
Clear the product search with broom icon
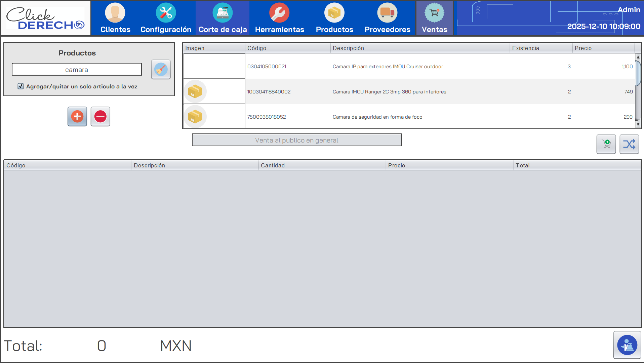161,70
